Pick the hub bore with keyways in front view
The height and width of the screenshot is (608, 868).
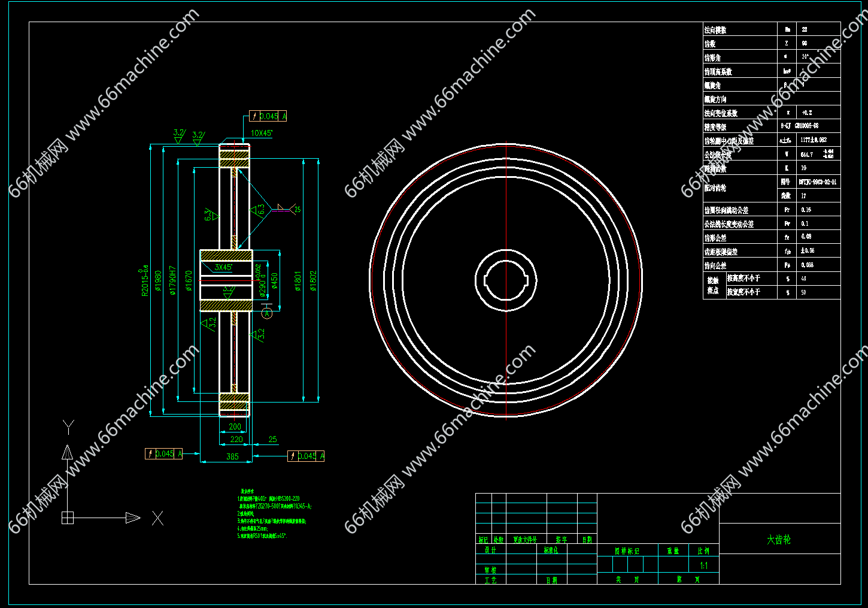[x=506, y=280]
